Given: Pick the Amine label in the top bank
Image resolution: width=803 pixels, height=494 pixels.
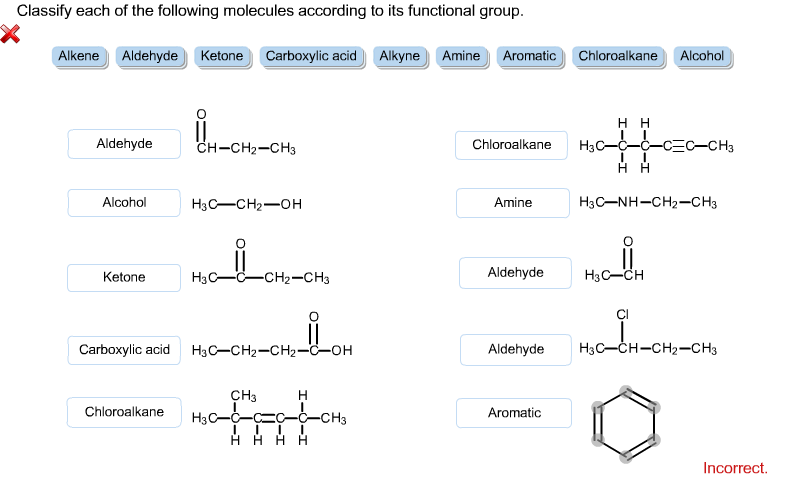Looking at the screenshot, I should pyautogui.click(x=462, y=56).
